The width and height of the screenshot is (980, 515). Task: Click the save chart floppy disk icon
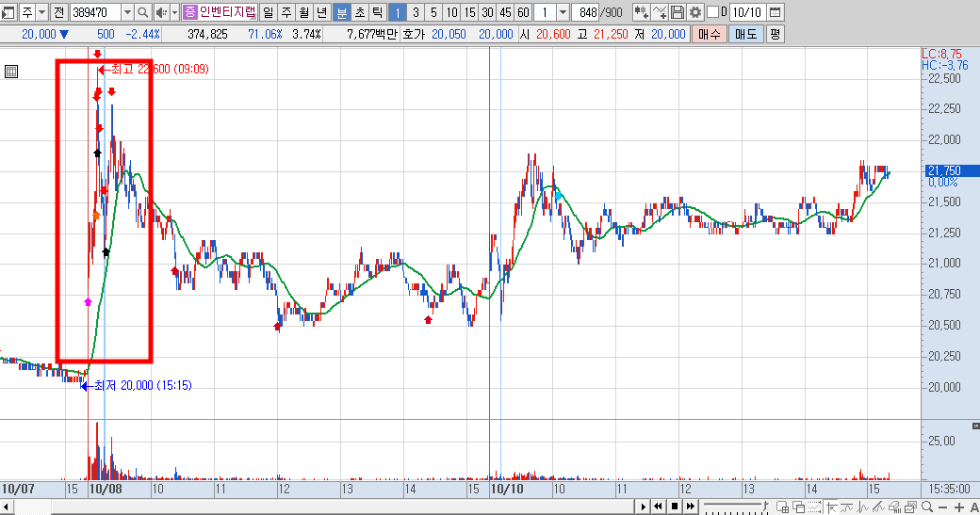(677, 12)
